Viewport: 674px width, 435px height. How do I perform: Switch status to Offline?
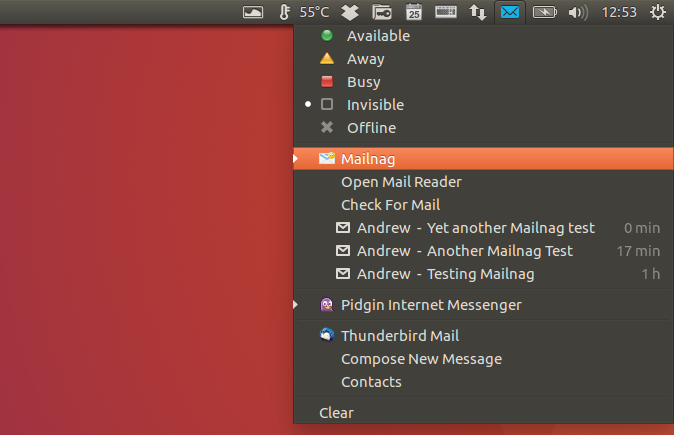[x=371, y=128]
